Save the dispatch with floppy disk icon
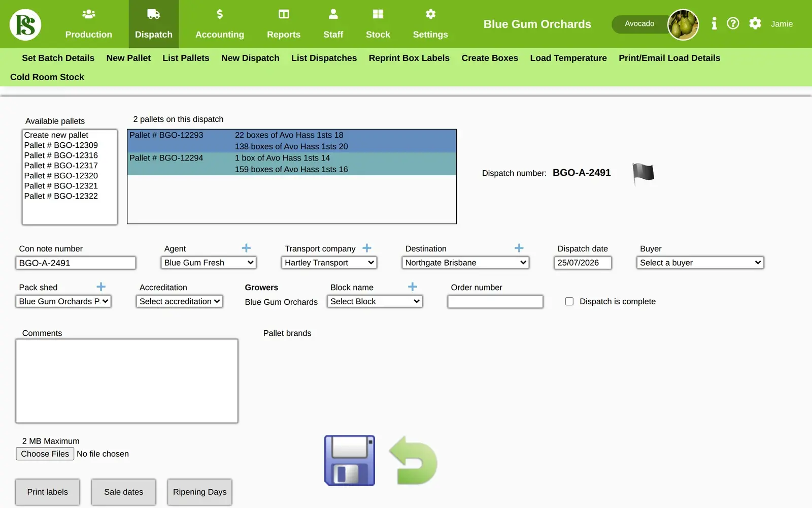Image resolution: width=812 pixels, height=508 pixels. point(350,460)
